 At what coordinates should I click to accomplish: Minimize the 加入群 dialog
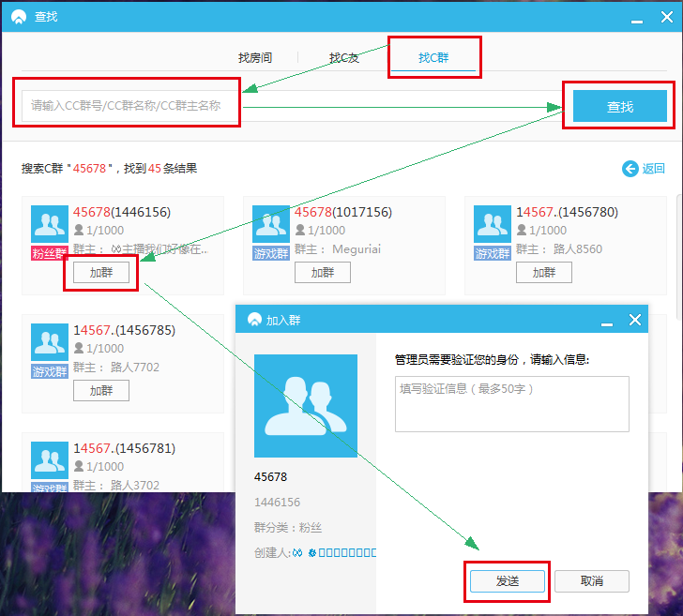click(607, 324)
